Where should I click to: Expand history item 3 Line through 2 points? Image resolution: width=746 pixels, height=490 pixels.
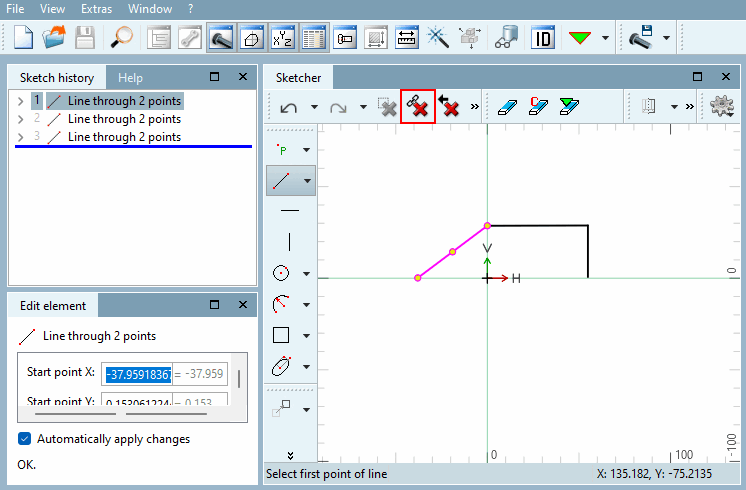click(20, 137)
